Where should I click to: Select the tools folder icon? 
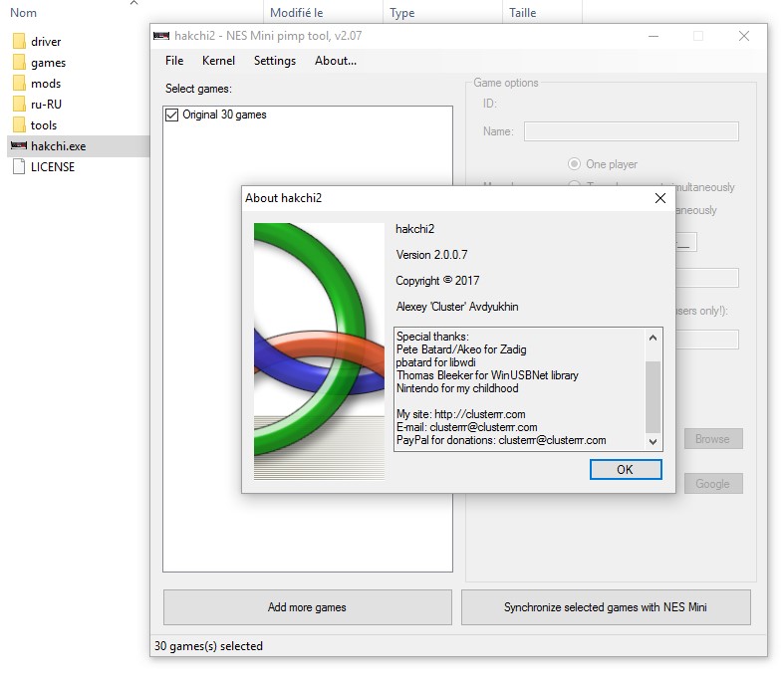pyautogui.click(x=19, y=124)
